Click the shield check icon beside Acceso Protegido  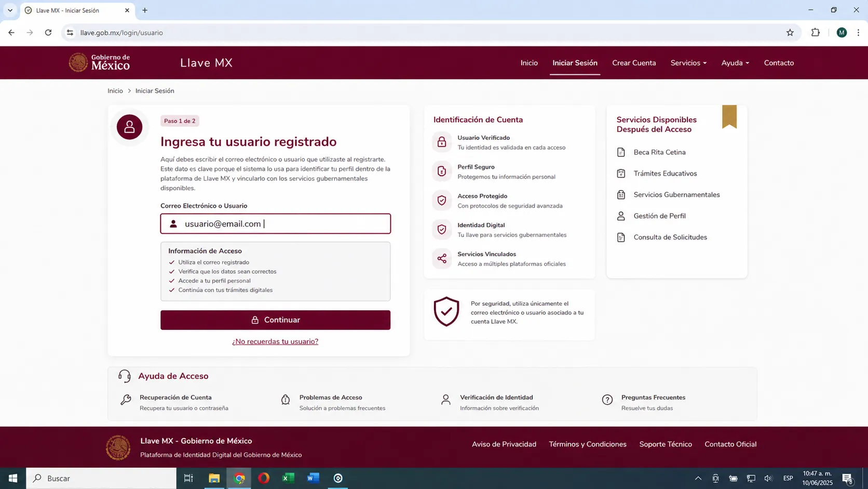pyautogui.click(x=442, y=200)
